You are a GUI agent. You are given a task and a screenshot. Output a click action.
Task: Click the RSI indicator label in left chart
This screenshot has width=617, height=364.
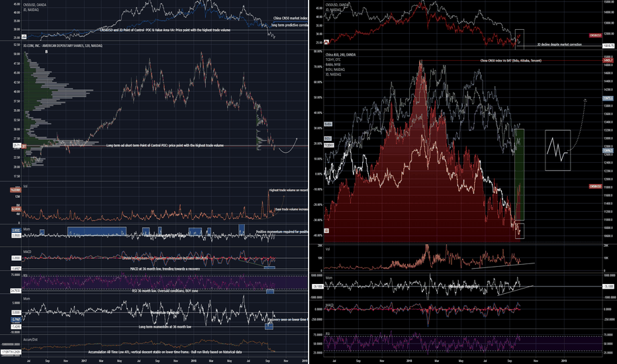(24, 275)
